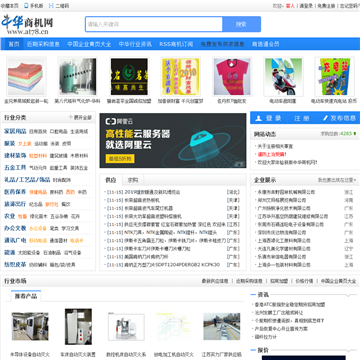Open the 能源 category
The image size is (360, 360).
(10, 252)
